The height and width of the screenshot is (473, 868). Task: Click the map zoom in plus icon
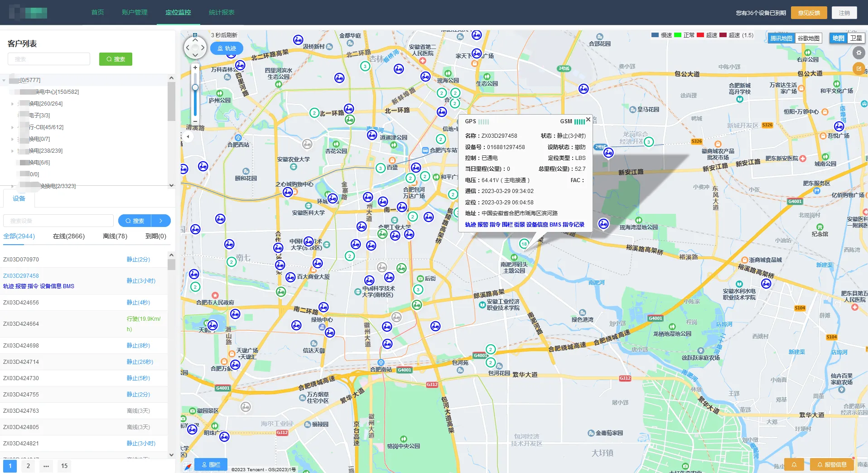195,68
